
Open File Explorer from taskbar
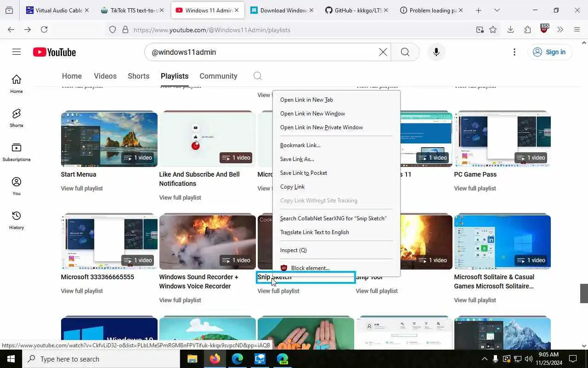(192, 359)
